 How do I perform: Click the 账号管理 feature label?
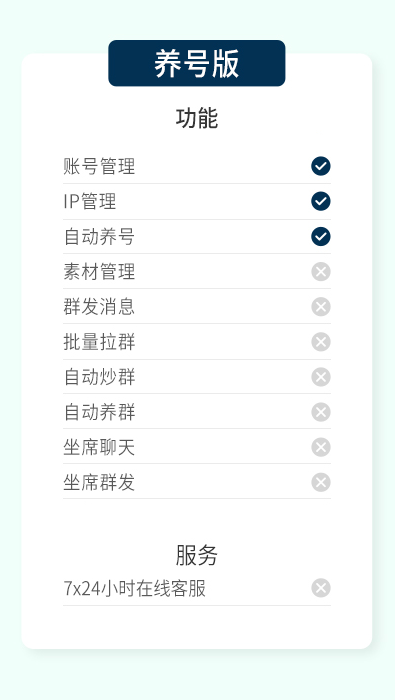(99, 166)
